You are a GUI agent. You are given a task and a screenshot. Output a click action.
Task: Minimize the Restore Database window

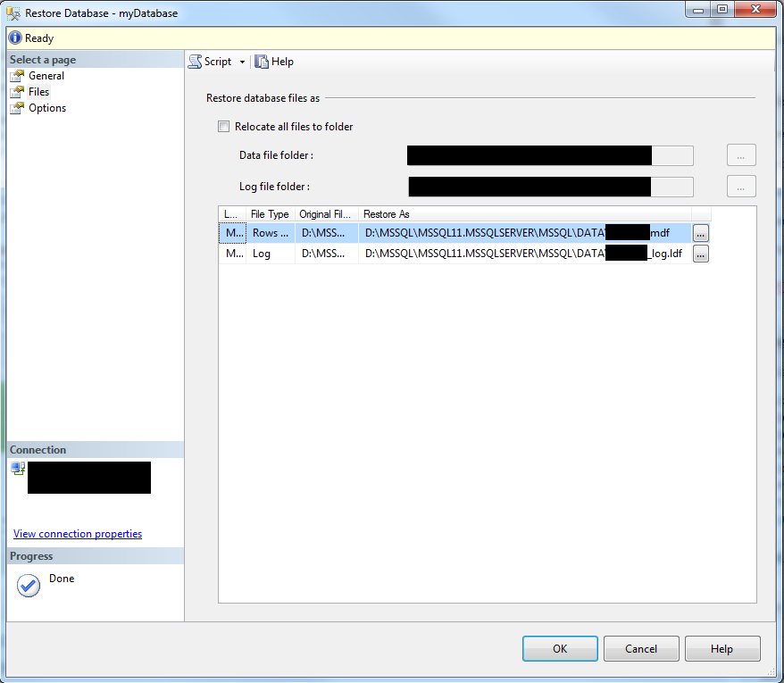[698, 9]
